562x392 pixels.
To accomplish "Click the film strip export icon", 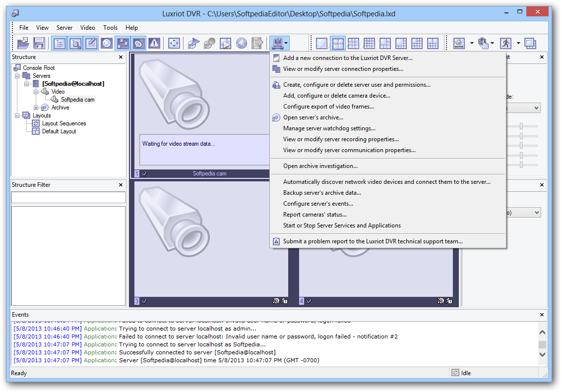I will click(257, 43).
